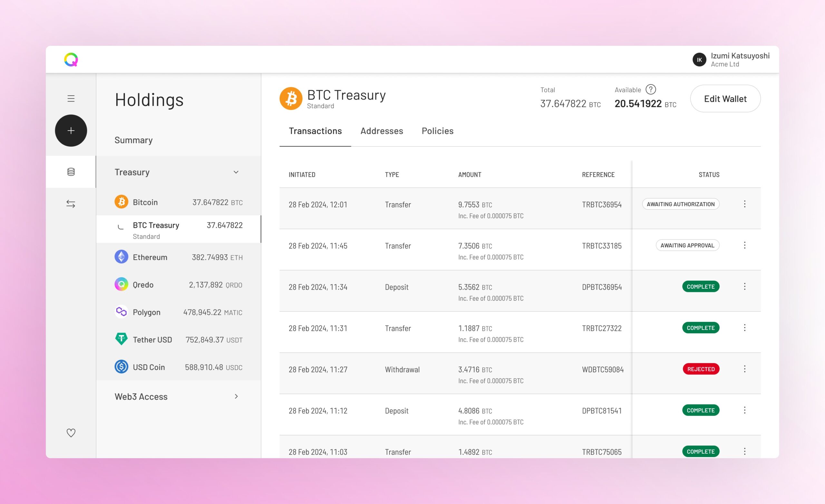Click the TYPE column header
The width and height of the screenshot is (825, 504).
[392, 174]
